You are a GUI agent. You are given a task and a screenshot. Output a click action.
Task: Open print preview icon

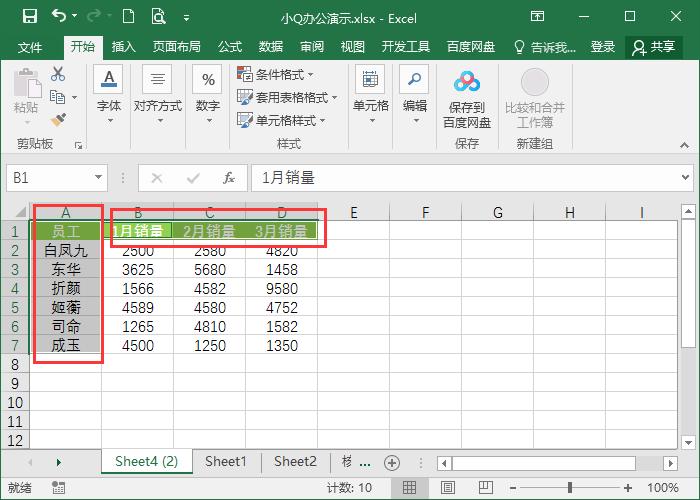point(158,17)
